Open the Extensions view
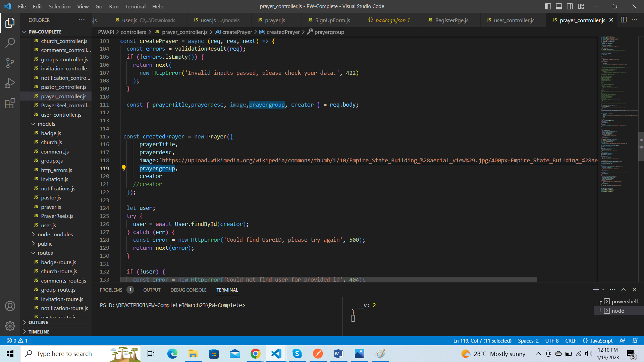644x362 pixels. click(x=10, y=103)
